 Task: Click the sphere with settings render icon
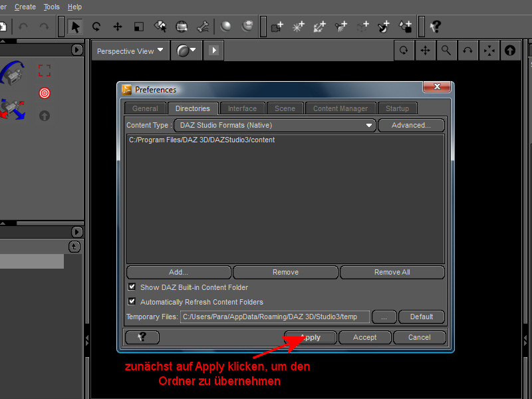pos(247,26)
